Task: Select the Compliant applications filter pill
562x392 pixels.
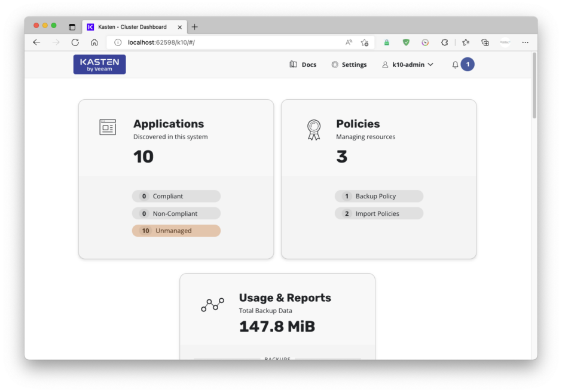Action: click(176, 196)
